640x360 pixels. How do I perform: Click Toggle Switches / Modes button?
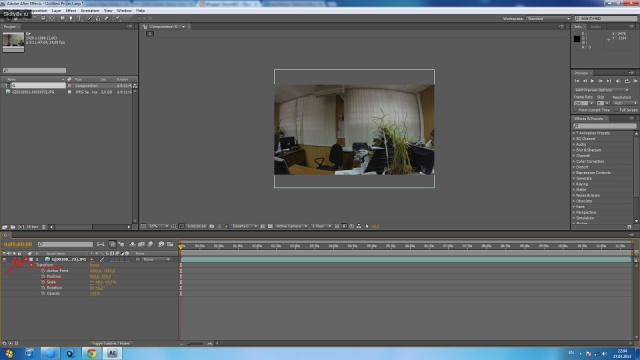pyautogui.click(x=111, y=343)
